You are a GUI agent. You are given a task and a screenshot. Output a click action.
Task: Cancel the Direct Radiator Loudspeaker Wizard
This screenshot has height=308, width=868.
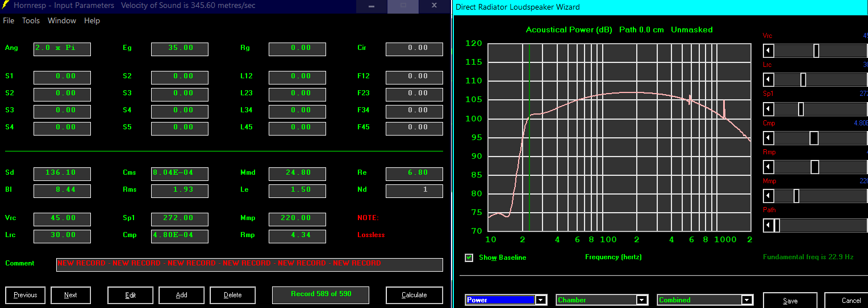point(846,301)
